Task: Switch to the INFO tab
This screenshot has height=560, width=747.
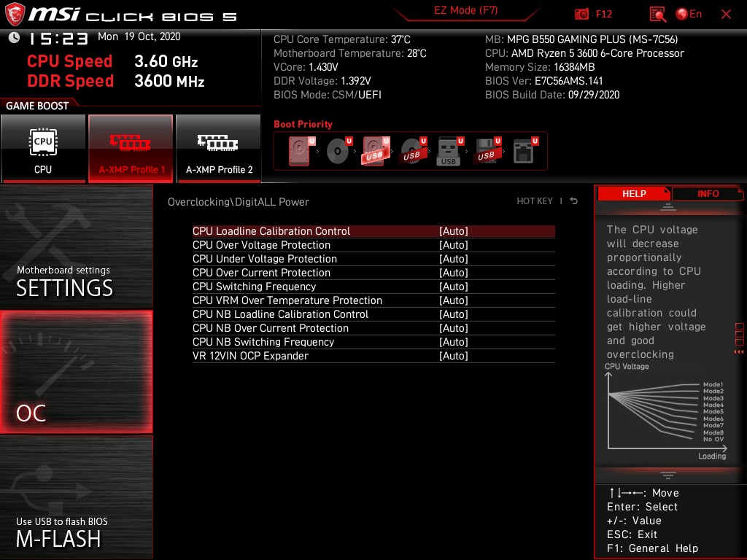Action: point(708,193)
